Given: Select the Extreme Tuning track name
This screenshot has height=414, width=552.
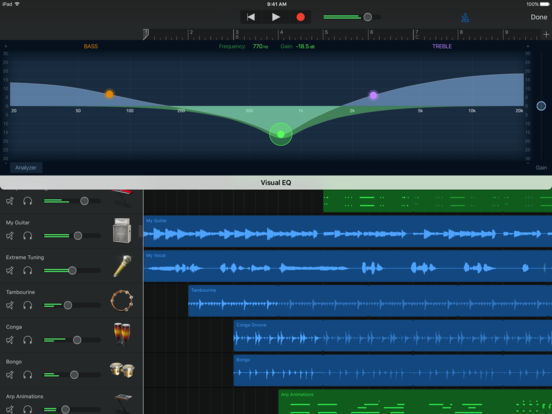Looking at the screenshot, I should tap(25, 257).
